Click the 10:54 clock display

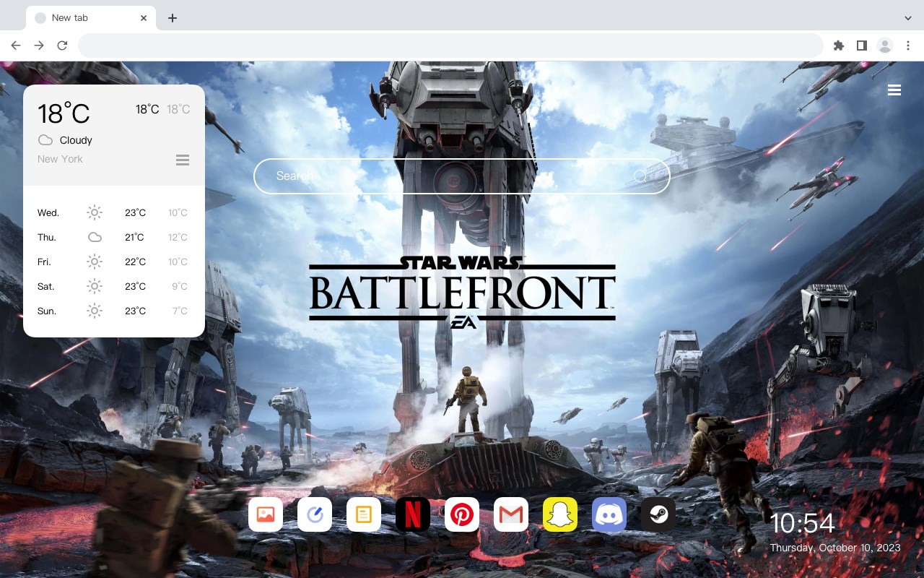tap(802, 523)
